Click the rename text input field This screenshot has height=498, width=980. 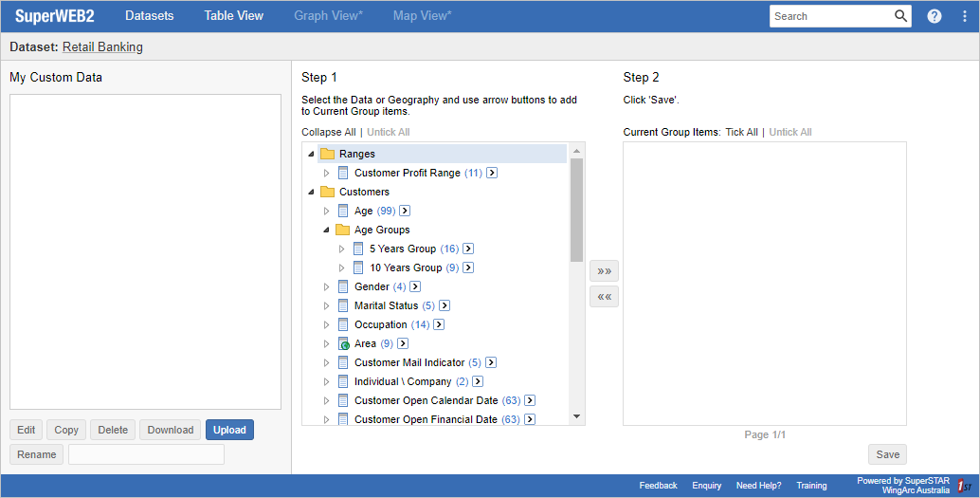(146, 454)
